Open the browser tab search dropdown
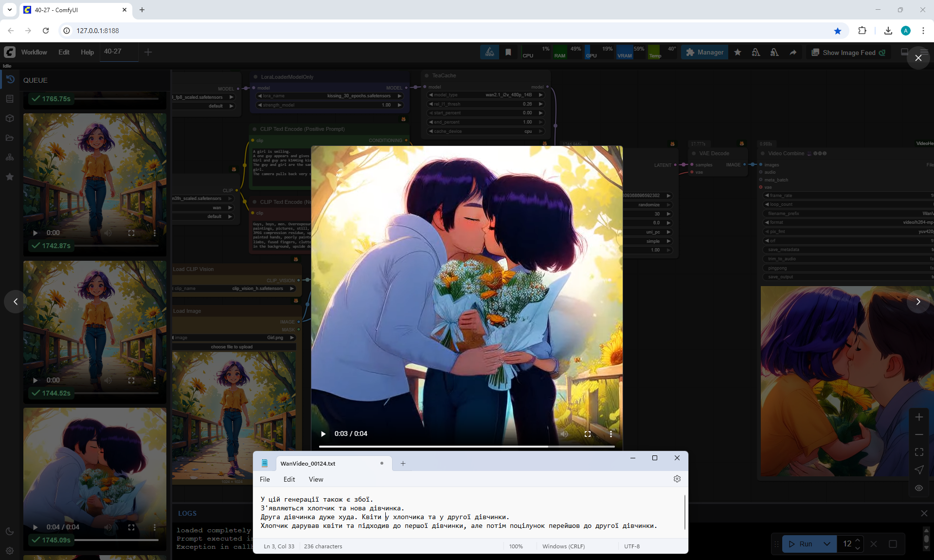Viewport: 934px width, 560px height. [9, 10]
